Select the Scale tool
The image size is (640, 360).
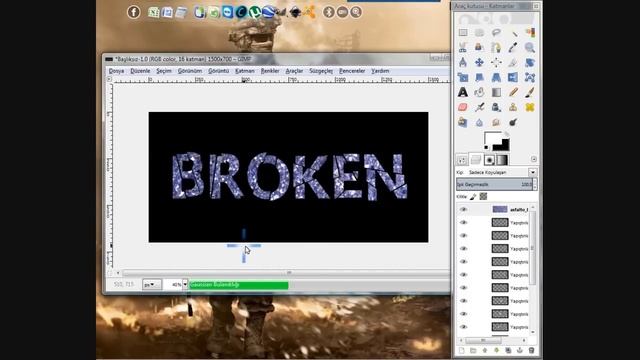tap(463, 77)
